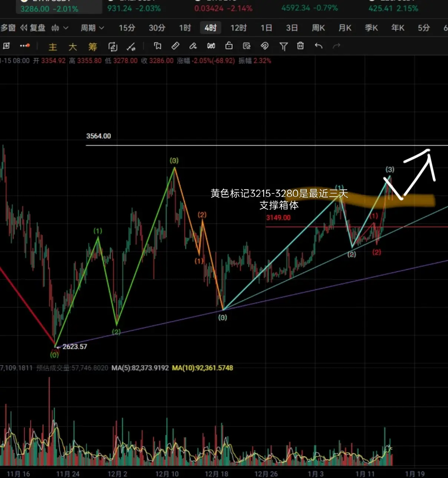The width and height of the screenshot is (448, 478).
Task: Select the trend line drawing tool
Action: point(131,46)
